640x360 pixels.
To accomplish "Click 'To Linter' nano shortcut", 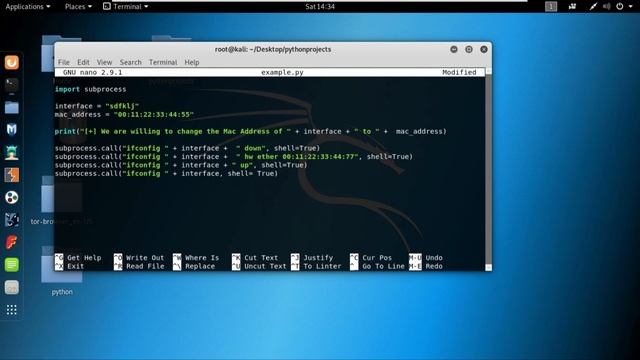I will 322,267.
